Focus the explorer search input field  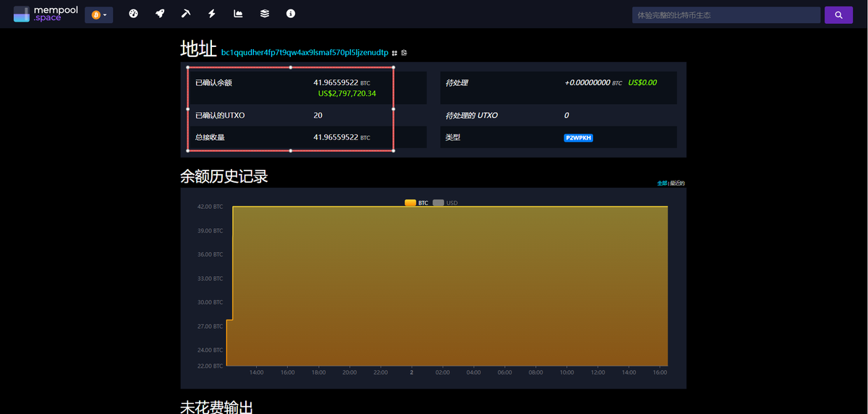click(x=726, y=14)
